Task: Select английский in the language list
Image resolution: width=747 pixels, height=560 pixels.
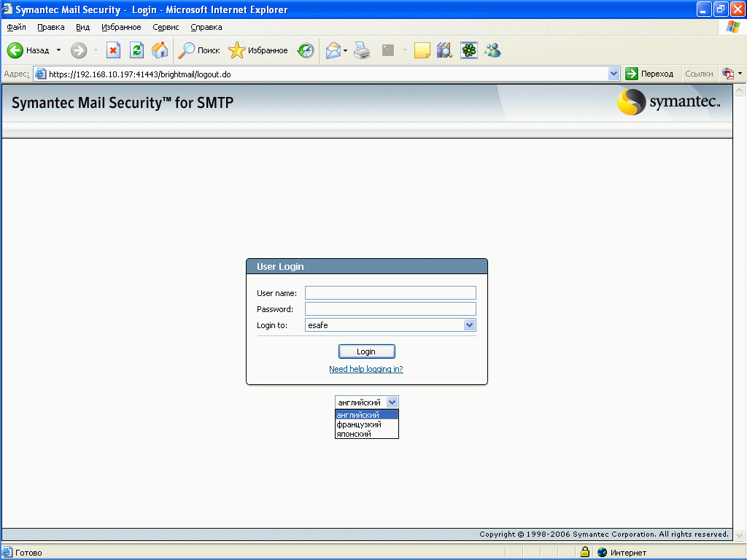Action: click(366, 415)
